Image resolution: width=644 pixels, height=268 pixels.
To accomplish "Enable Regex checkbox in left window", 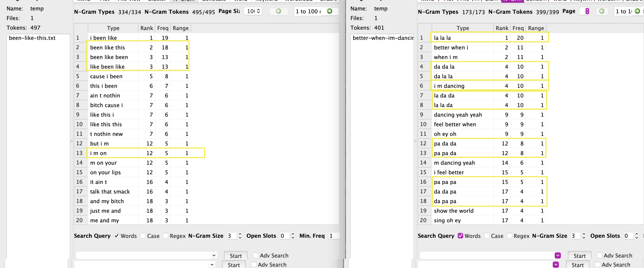I will (165, 236).
